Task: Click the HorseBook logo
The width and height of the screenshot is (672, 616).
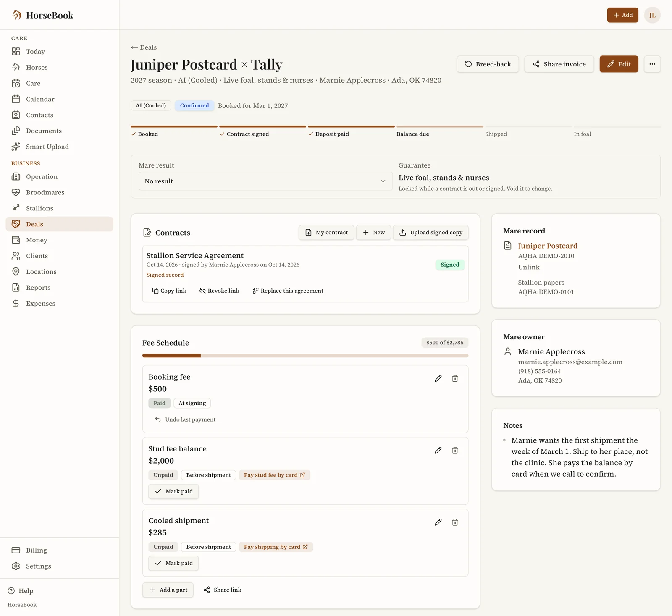Action: 42,16
